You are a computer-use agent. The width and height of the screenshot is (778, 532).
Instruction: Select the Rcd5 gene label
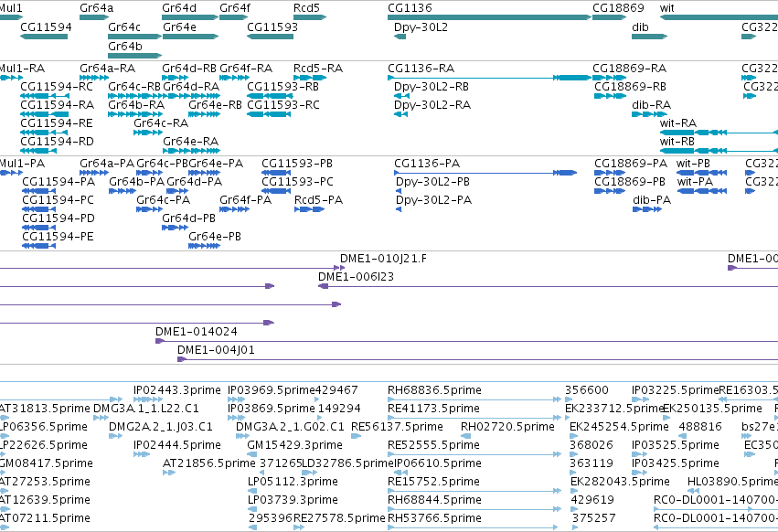point(306,8)
